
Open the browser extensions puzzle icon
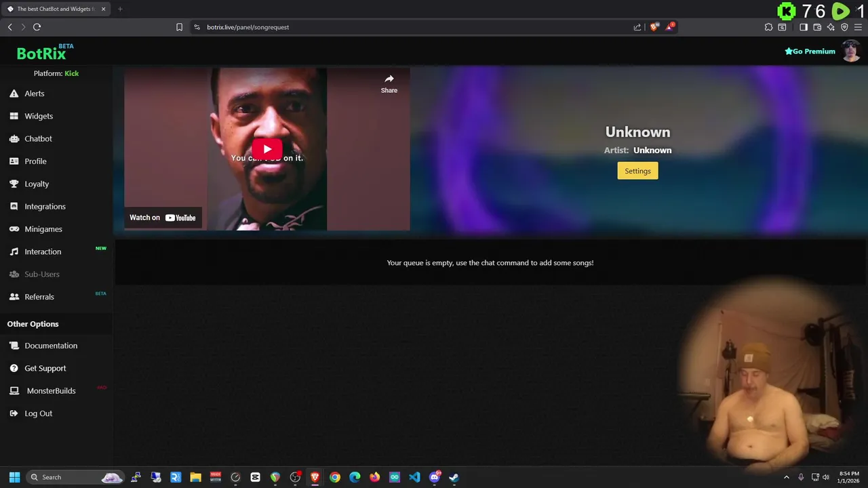768,27
